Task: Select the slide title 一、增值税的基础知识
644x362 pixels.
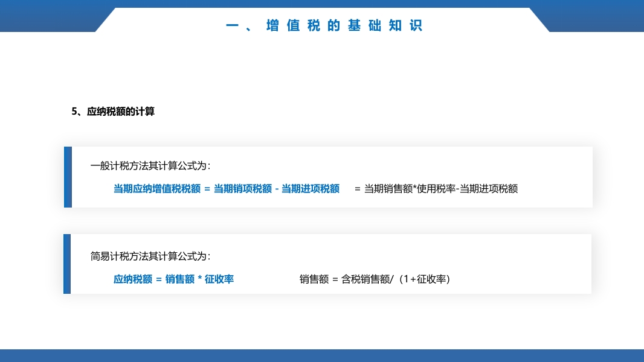Action: (325, 25)
